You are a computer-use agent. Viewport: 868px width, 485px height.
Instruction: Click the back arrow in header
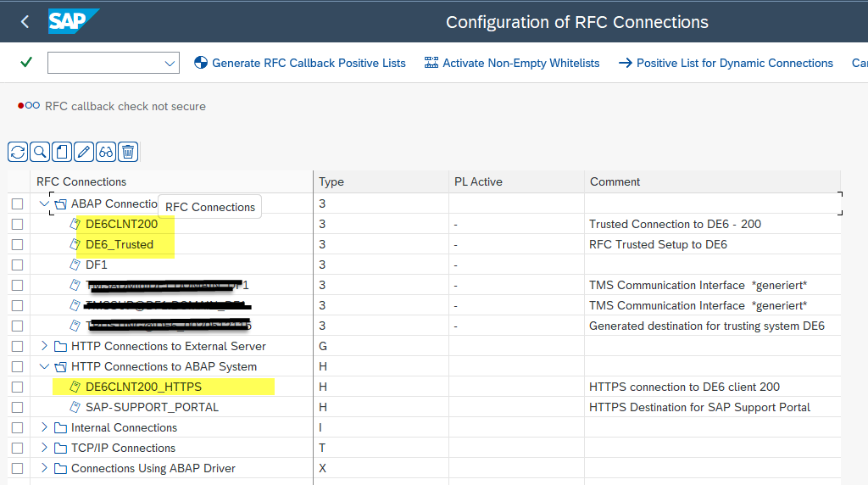(25, 21)
